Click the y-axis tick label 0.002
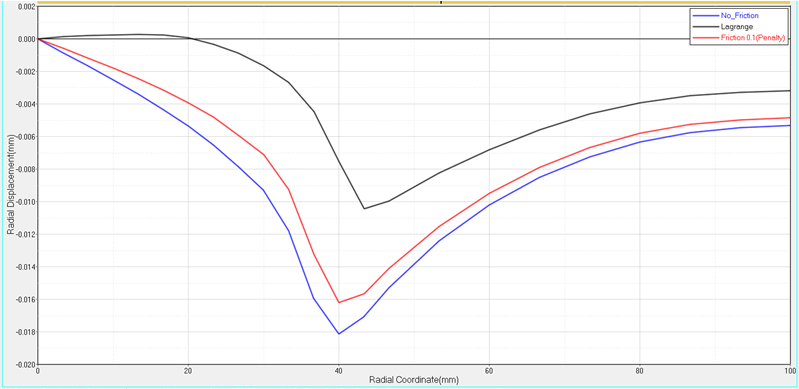This screenshot has height=389, width=799. tap(26, 7)
